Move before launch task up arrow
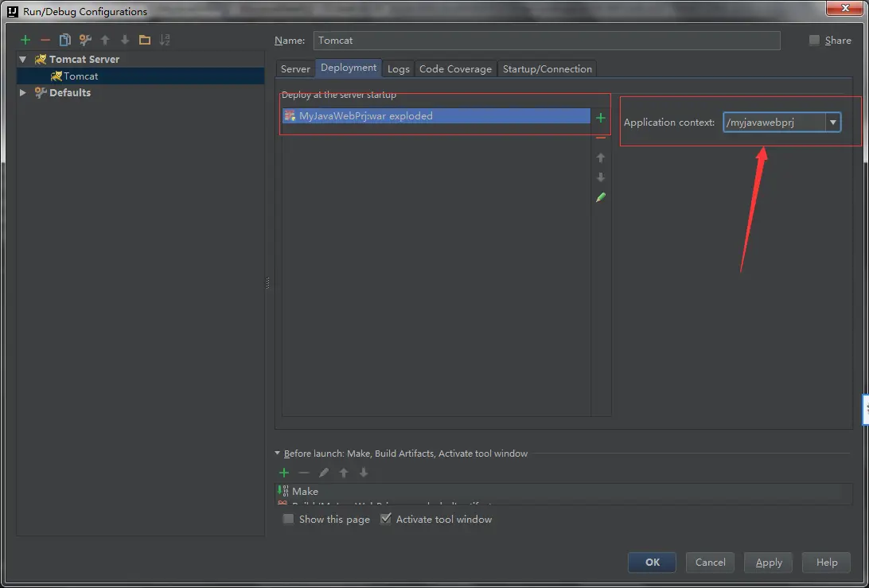Image resolution: width=869 pixels, height=588 pixels. pos(344,473)
